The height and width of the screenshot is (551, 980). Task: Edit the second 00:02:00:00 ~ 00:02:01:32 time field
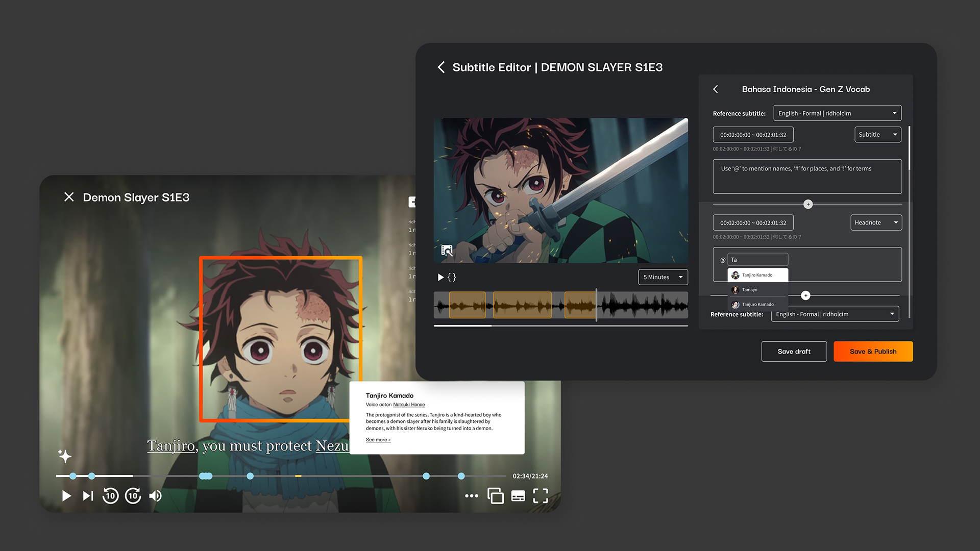click(x=753, y=222)
